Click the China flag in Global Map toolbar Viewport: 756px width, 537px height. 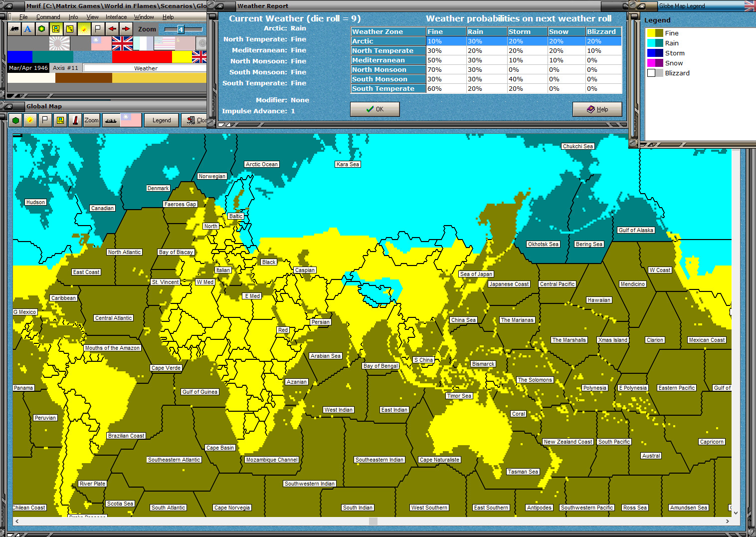(x=131, y=120)
